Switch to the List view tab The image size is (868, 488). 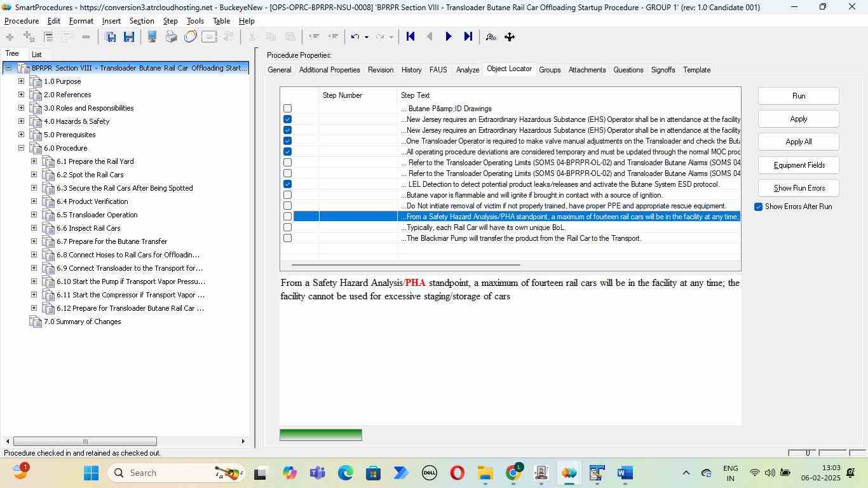(x=37, y=55)
